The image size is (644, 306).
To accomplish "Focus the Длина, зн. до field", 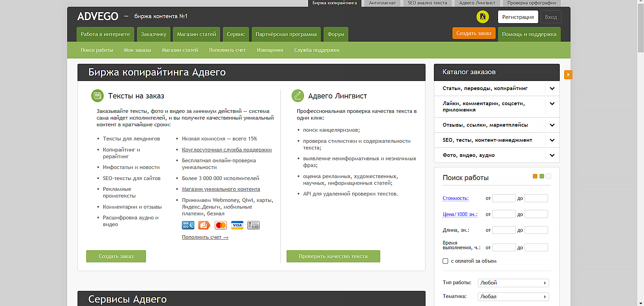I will coord(536,230).
